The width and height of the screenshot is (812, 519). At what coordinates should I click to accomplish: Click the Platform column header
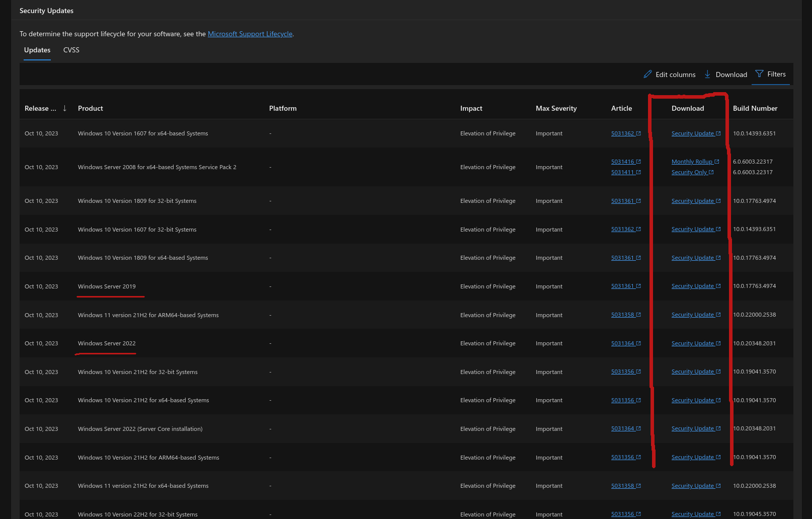click(x=283, y=108)
